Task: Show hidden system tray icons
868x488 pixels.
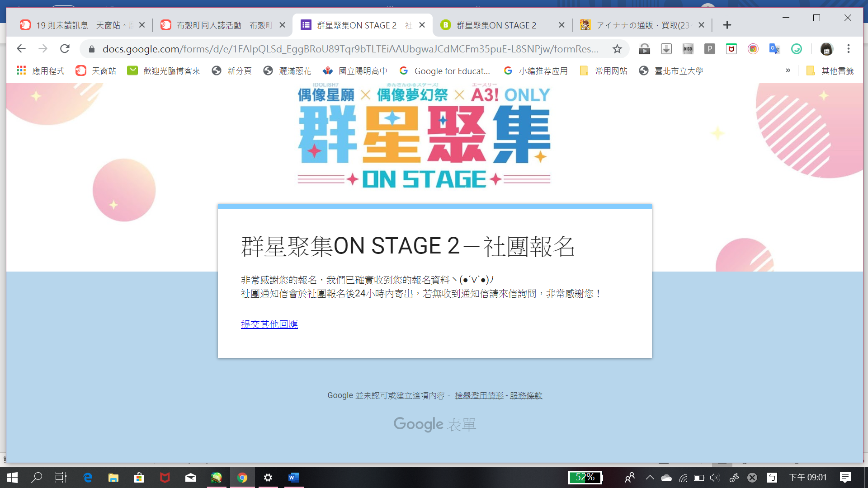Action: (x=650, y=478)
